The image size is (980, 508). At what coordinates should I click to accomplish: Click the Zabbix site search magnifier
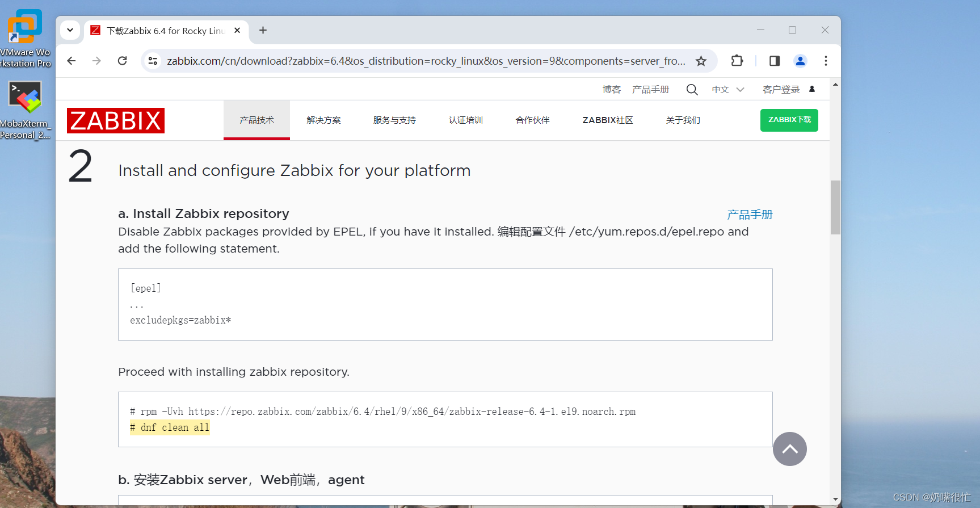[x=692, y=90]
